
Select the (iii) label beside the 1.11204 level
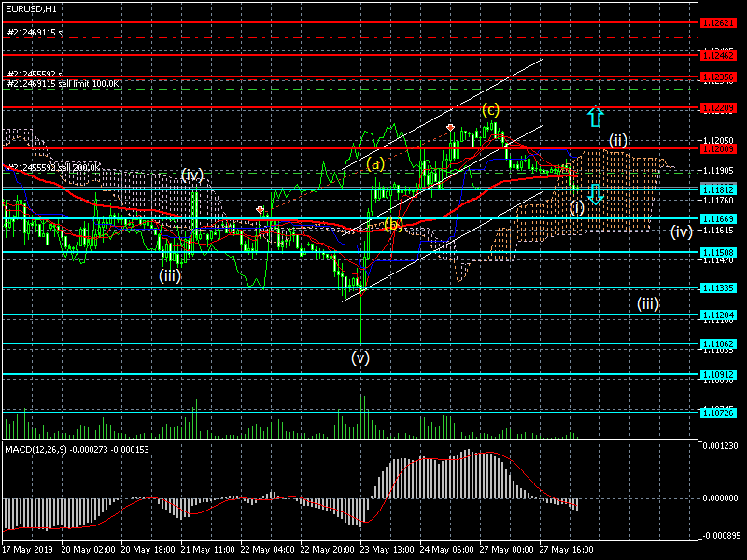tap(648, 304)
